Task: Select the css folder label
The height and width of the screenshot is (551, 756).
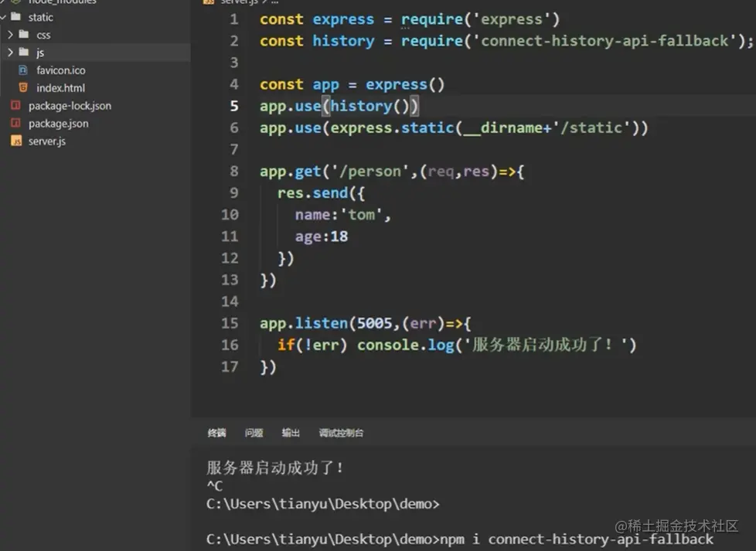Action: pyautogui.click(x=43, y=36)
